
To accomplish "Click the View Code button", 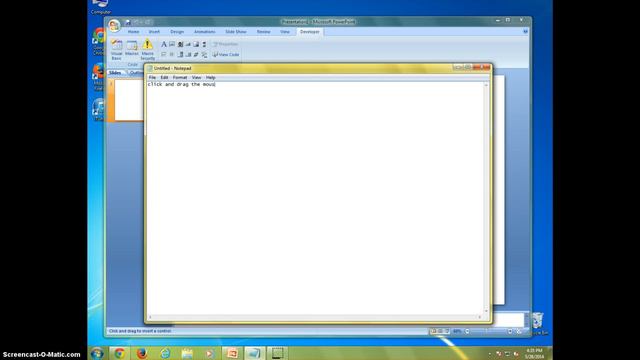I will click(x=226, y=54).
